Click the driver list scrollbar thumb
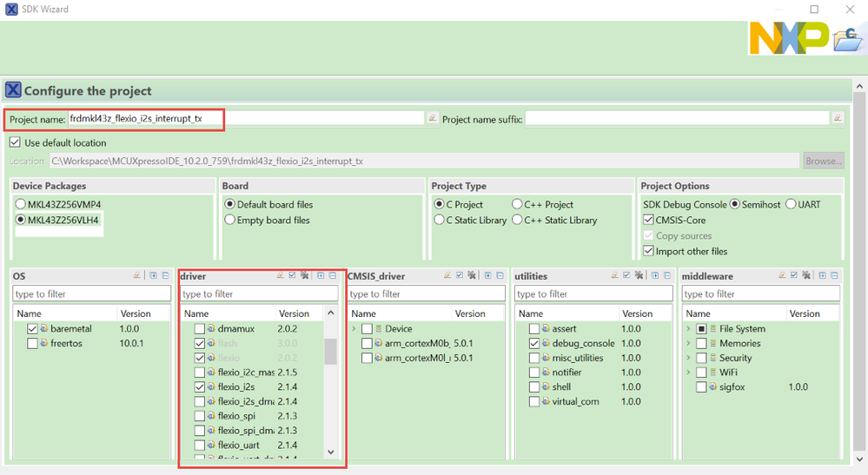868x475 pixels. coord(330,351)
